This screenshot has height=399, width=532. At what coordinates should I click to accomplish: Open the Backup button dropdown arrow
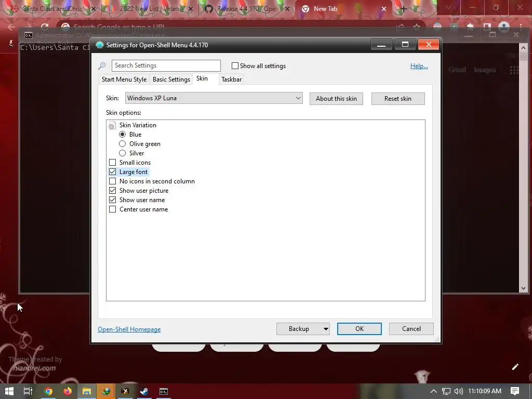(325, 329)
